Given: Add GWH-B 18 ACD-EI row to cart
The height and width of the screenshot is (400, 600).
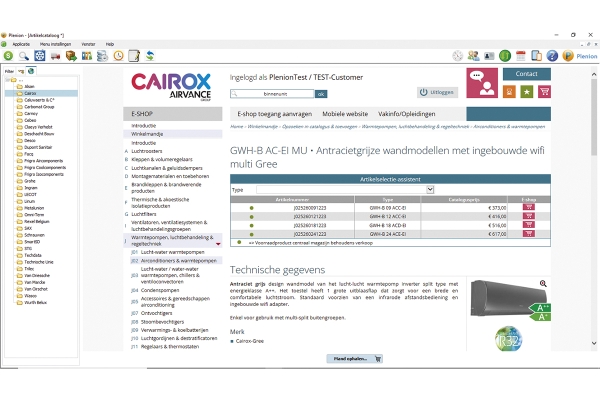Looking at the screenshot, I should pos(529,225).
